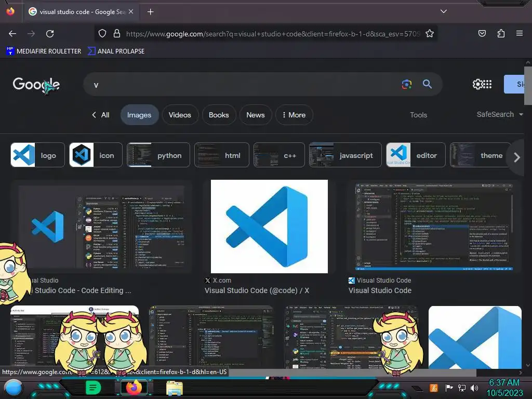Viewport: 532px width, 399px height.
Task: Open the Pocket save icon
Action: click(482, 33)
